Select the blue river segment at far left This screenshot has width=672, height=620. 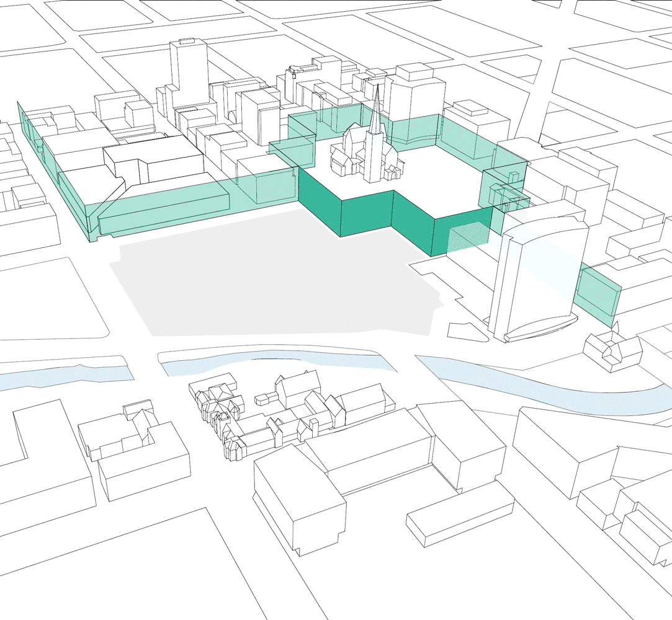(x=62, y=377)
